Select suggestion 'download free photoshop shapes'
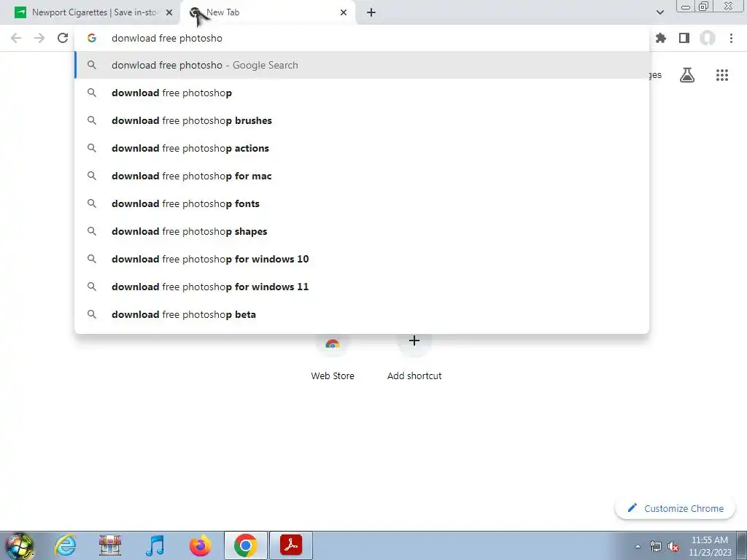Screen dimensions: 747x560 362,231
